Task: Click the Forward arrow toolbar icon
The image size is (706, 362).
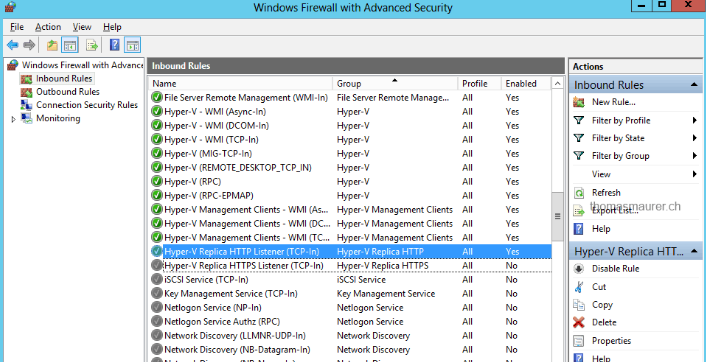Action: (x=29, y=45)
